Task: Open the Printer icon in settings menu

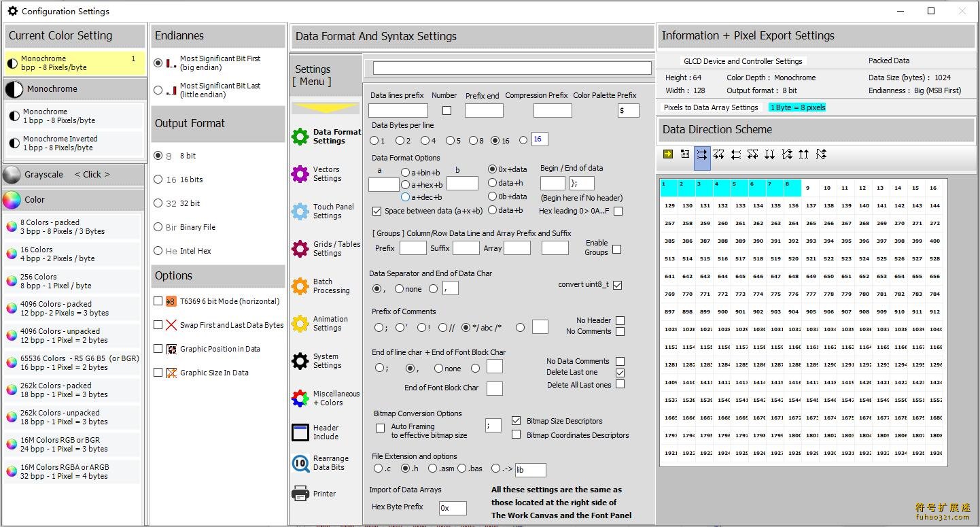Action: tap(300, 494)
